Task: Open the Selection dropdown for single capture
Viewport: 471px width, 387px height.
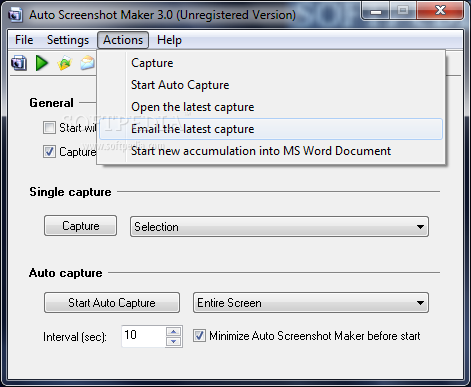Action: (279, 227)
